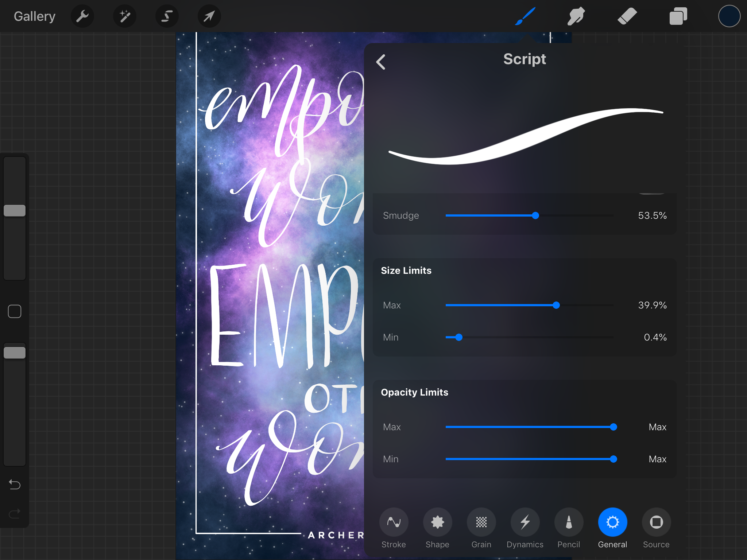
Task: Click the Script brush stroke preview
Action: point(525,137)
